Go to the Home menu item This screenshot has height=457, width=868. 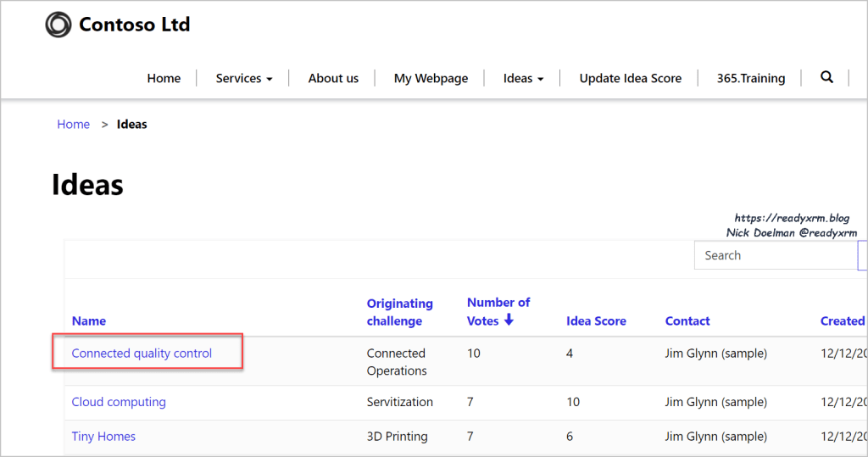click(164, 78)
